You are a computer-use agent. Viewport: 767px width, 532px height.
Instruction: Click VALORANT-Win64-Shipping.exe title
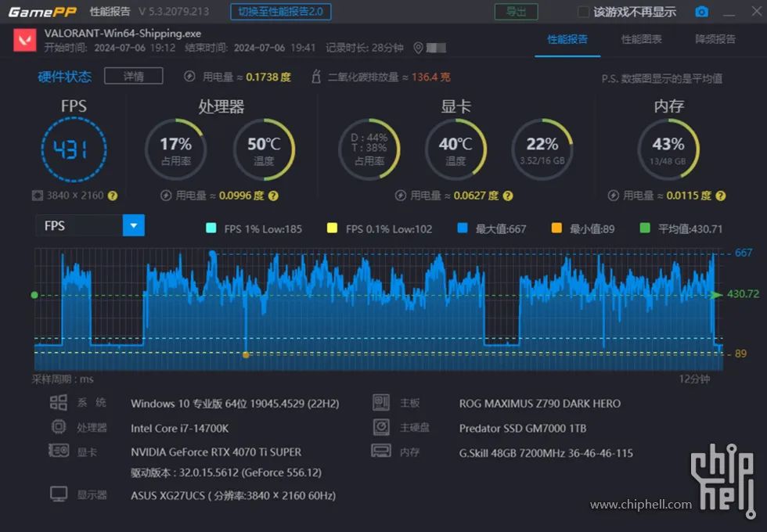[x=123, y=33]
